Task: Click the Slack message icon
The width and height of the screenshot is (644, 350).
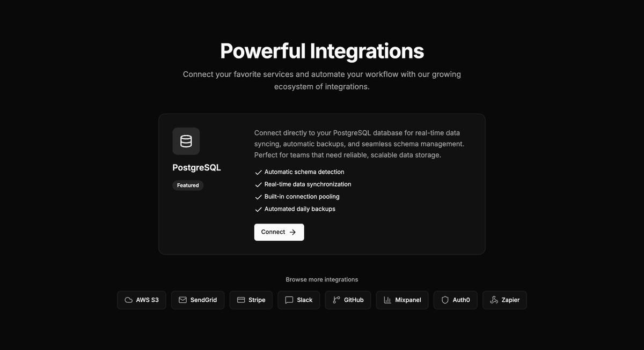Action: (x=288, y=300)
